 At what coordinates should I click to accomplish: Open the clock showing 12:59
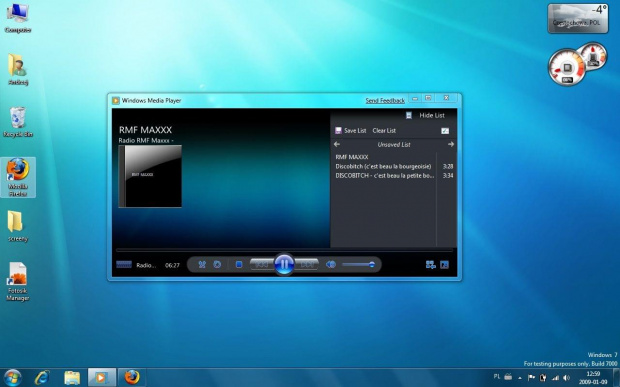point(593,378)
